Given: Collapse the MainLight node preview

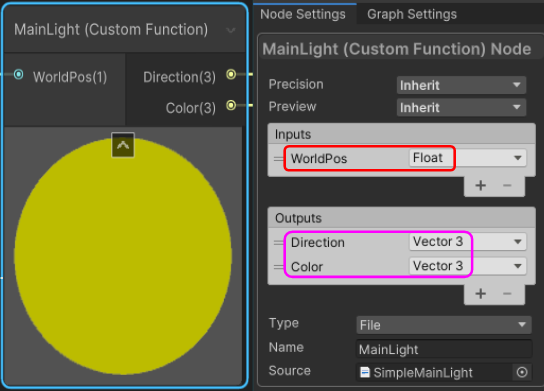Looking at the screenshot, I should 123,145.
